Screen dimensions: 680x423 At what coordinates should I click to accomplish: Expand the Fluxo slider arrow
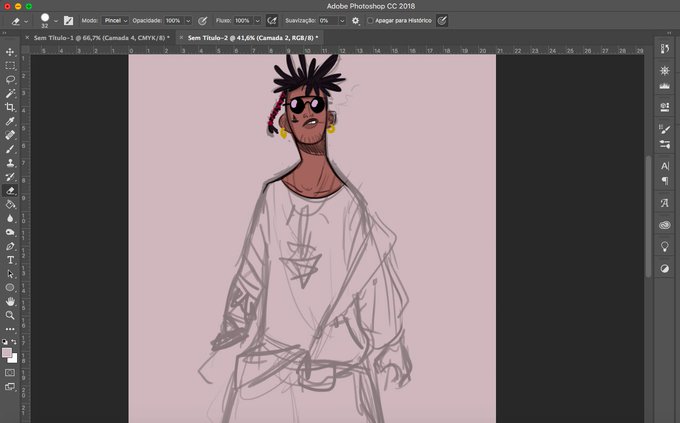pos(258,20)
